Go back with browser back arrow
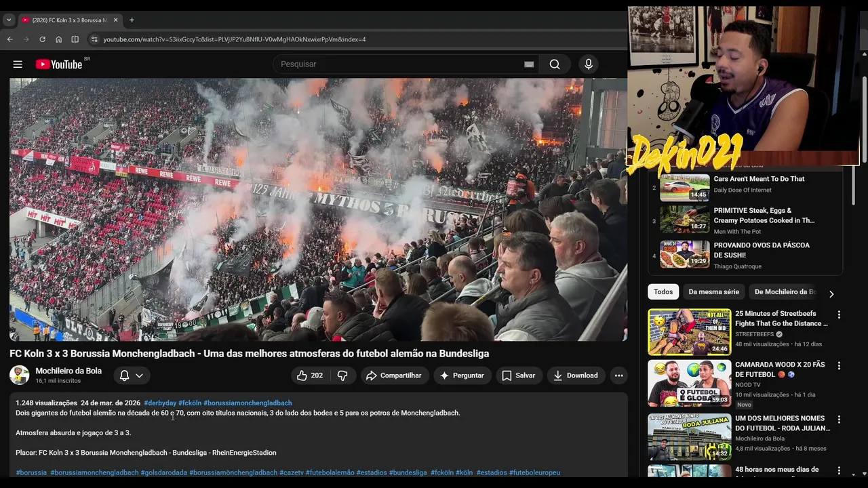This screenshot has height=488, width=868. click(x=9, y=39)
